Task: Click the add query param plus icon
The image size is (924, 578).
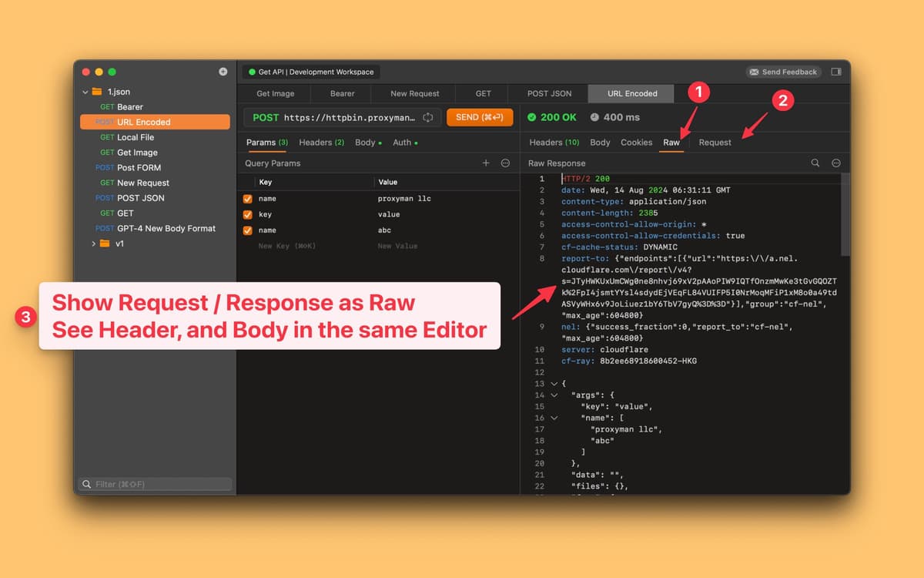Action: [x=486, y=163]
